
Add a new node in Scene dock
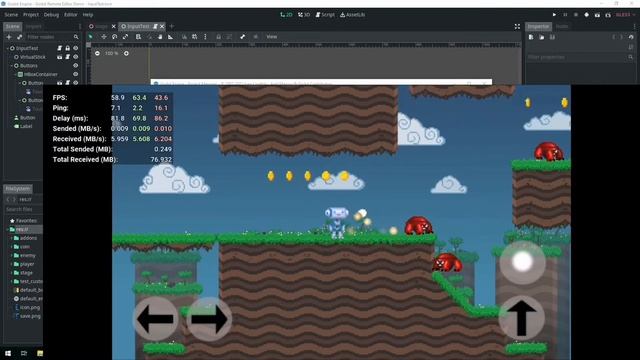[x=9, y=37]
